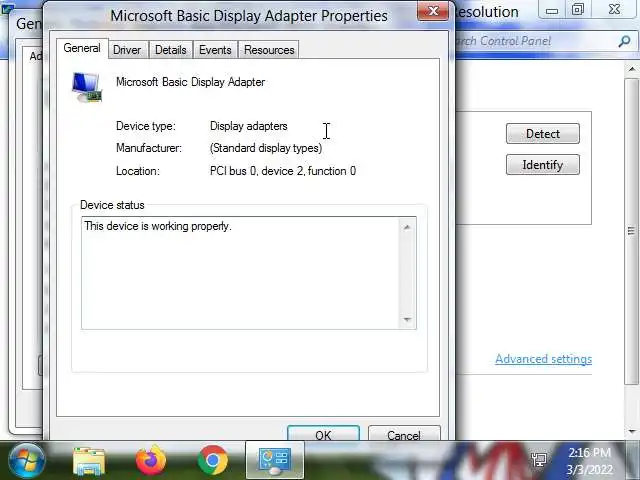Image resolution: width=640 pixels, height=480 pixels.
Task: Click the Identify button
Action: tap(542, 164)
